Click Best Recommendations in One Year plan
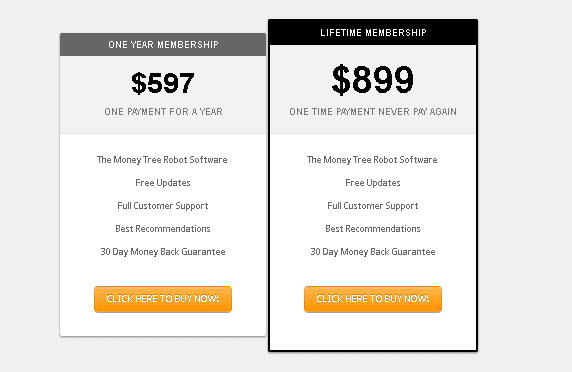The image size is (572, 372). click(163, 229)
